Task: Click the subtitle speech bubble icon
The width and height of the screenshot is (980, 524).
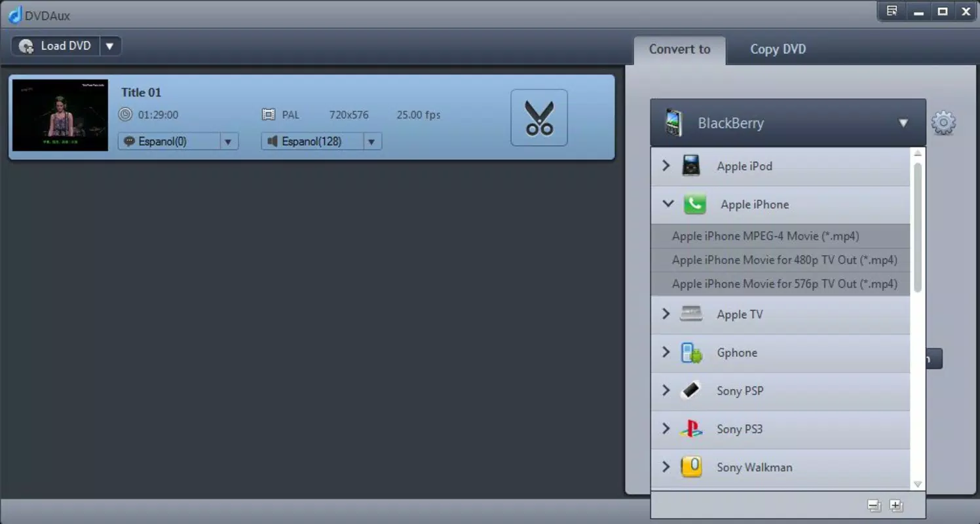Action: pyautogui.click(x=129, y=141)
